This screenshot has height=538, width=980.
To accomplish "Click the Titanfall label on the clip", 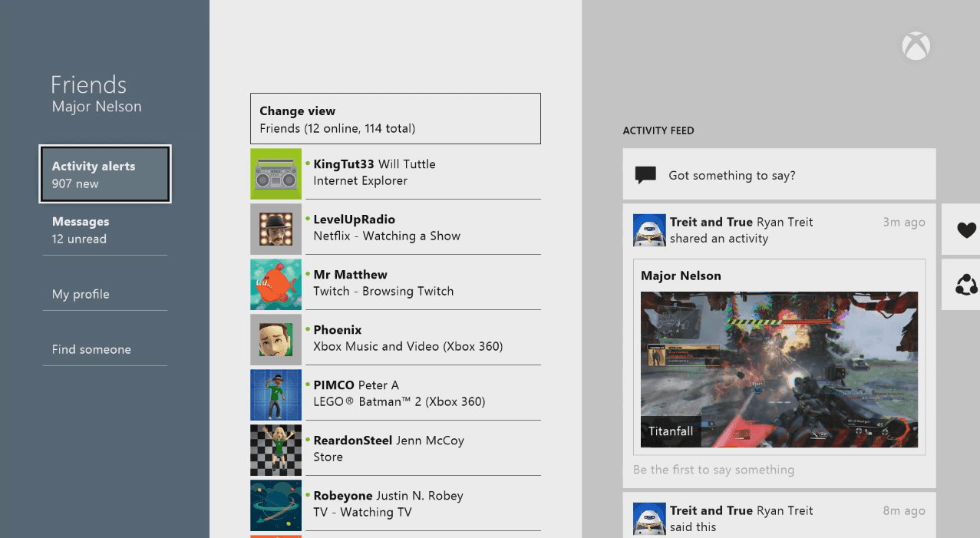I will click(671, 431).
